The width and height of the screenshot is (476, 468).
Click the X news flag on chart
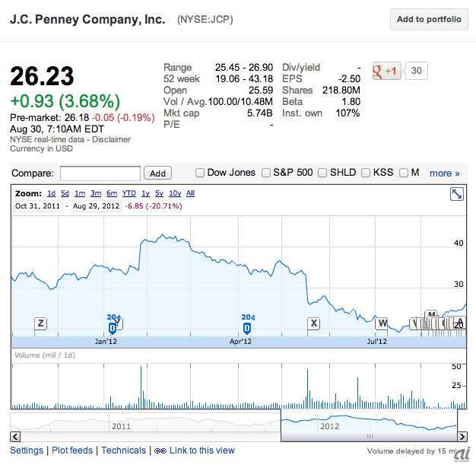point(313,323)
